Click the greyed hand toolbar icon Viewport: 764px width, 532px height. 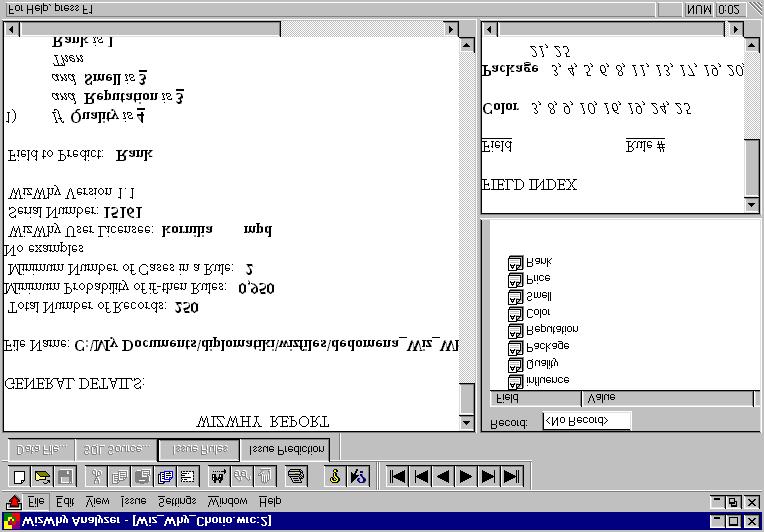click(265, 476)
